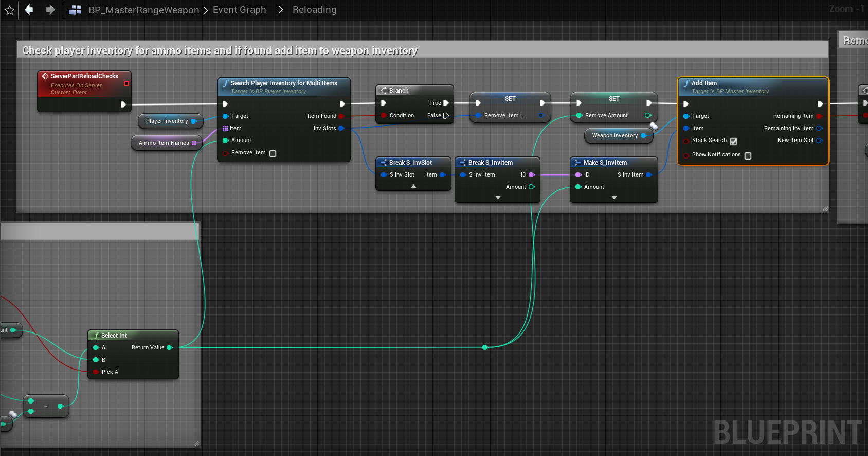
Task: Select the Weapon Inventory variable node
Action: click(614, 136)
